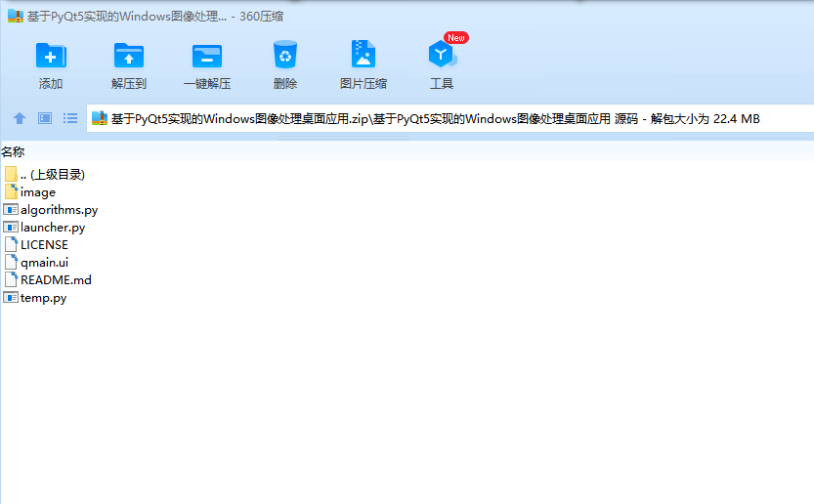Select the algorithms.py file

(x=51, y=210)
